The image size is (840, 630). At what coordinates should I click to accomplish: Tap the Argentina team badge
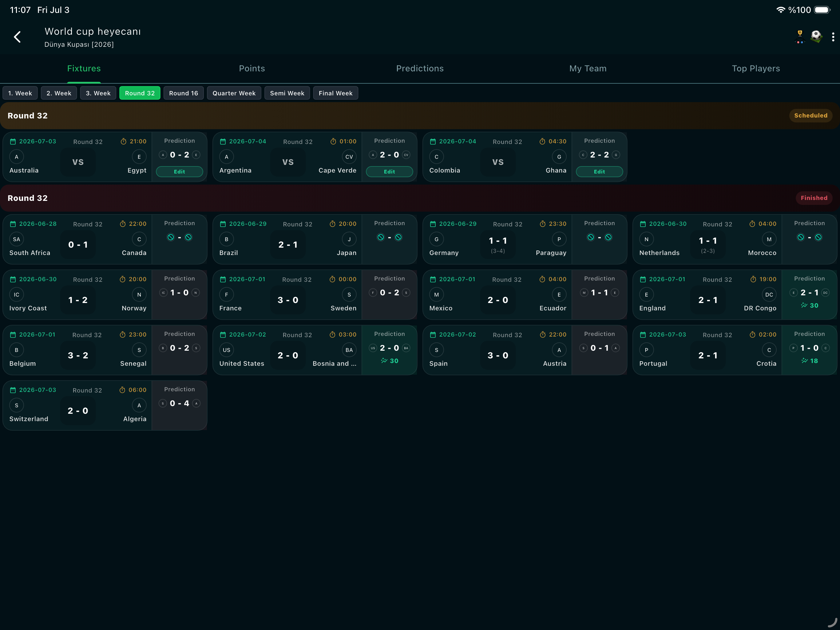coord(226,157)
